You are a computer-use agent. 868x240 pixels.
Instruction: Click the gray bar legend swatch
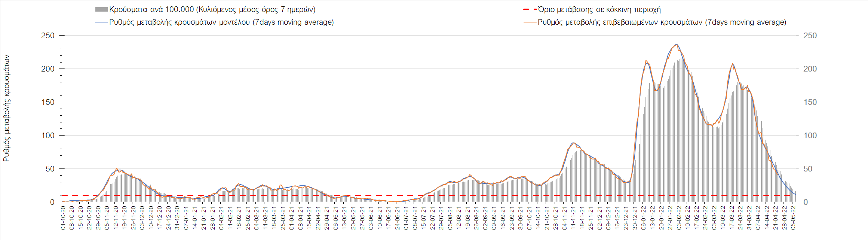[101, 10]
